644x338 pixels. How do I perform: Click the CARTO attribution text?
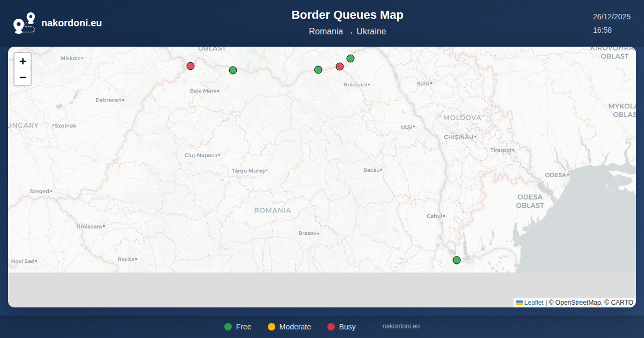[621, 303]
